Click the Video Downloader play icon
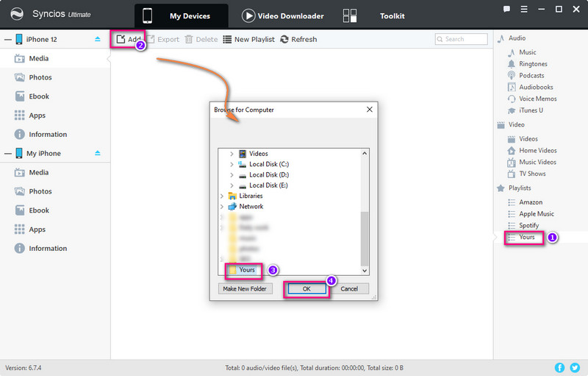This screenshot has width=588, height=376. [x=248, y=15]
